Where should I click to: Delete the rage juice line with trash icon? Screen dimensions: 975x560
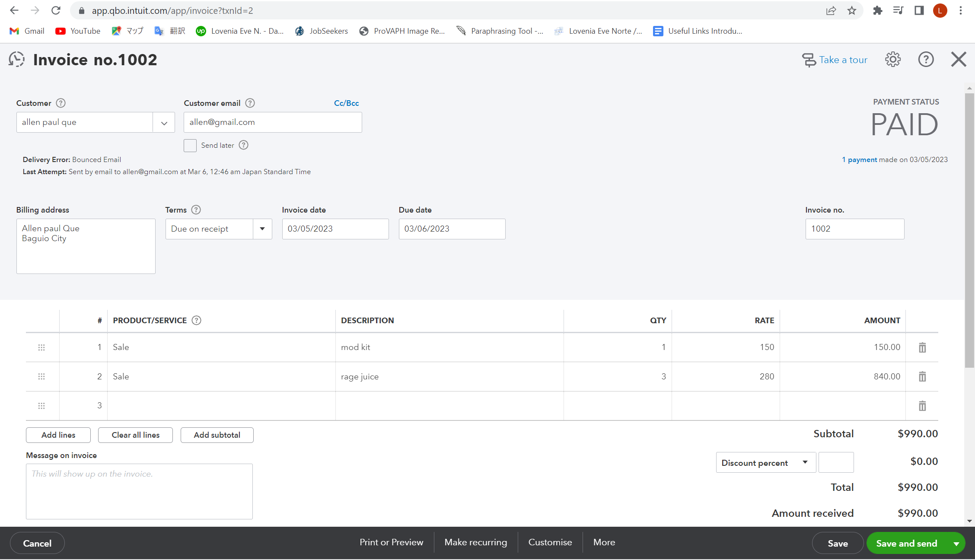click(x=922, y=377)
